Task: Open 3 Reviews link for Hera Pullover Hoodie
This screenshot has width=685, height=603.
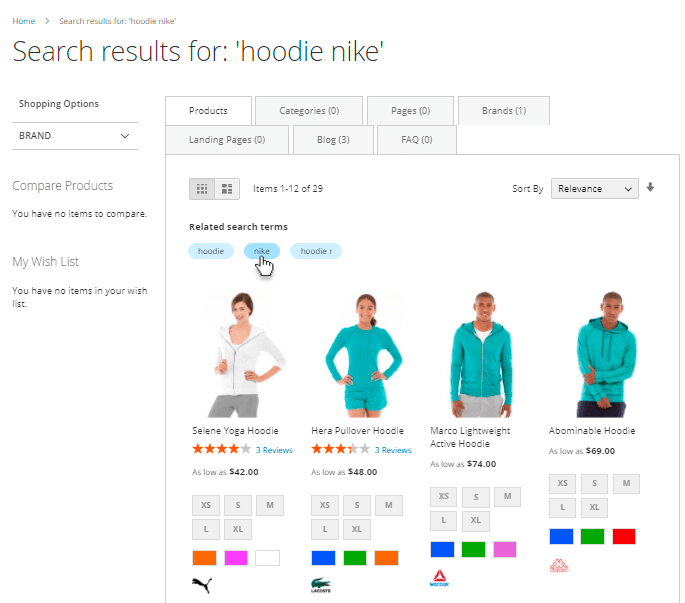Action: pyautogui.click(x=393, y=450)
